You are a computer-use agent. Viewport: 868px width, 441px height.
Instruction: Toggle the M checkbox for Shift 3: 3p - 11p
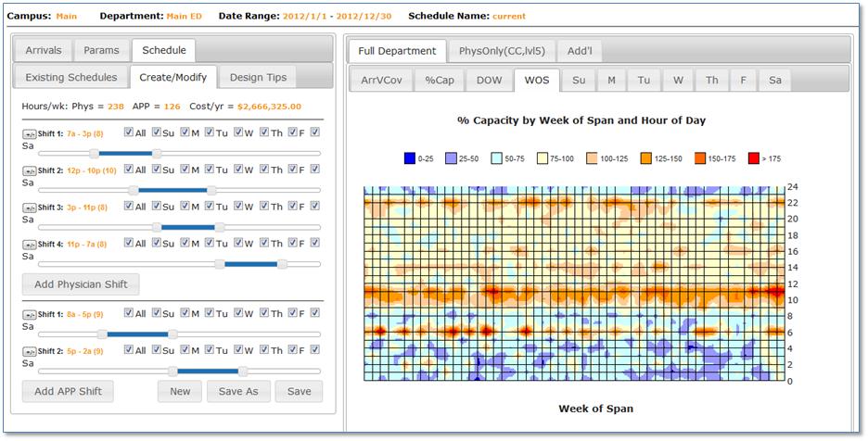tap(185, 206)
